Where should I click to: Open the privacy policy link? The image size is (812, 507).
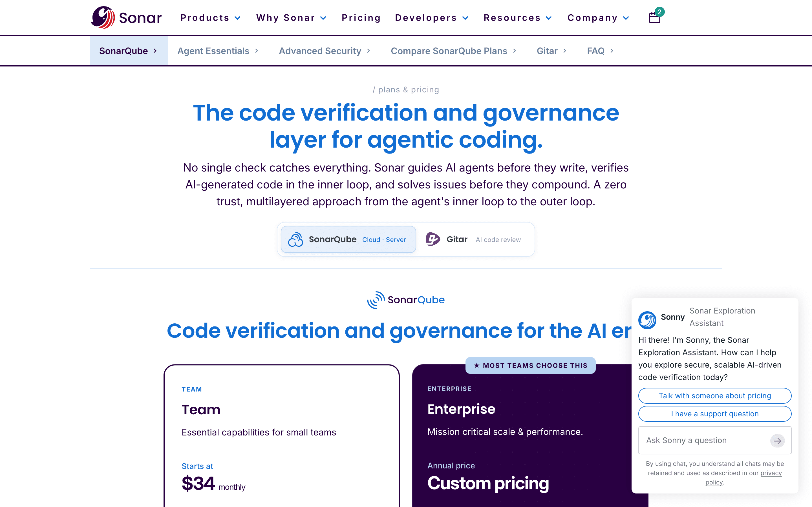pos(743,477)
